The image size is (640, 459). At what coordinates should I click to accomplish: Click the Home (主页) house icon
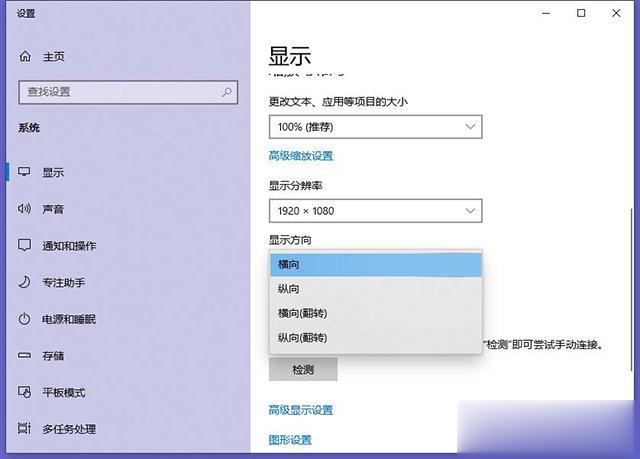click(25, 56)
